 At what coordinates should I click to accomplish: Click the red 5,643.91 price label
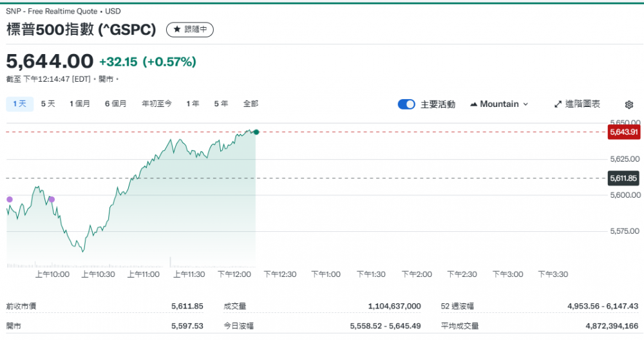coord(623,132)
